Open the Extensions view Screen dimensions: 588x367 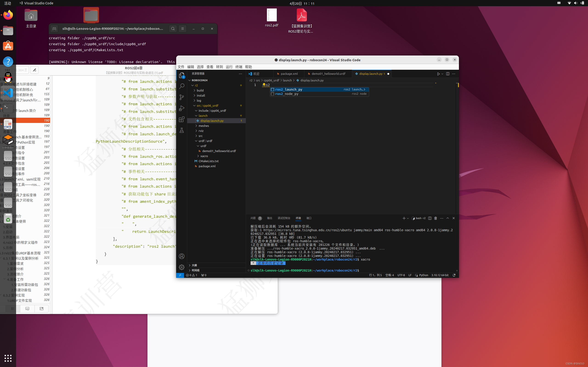coord(181,120)
